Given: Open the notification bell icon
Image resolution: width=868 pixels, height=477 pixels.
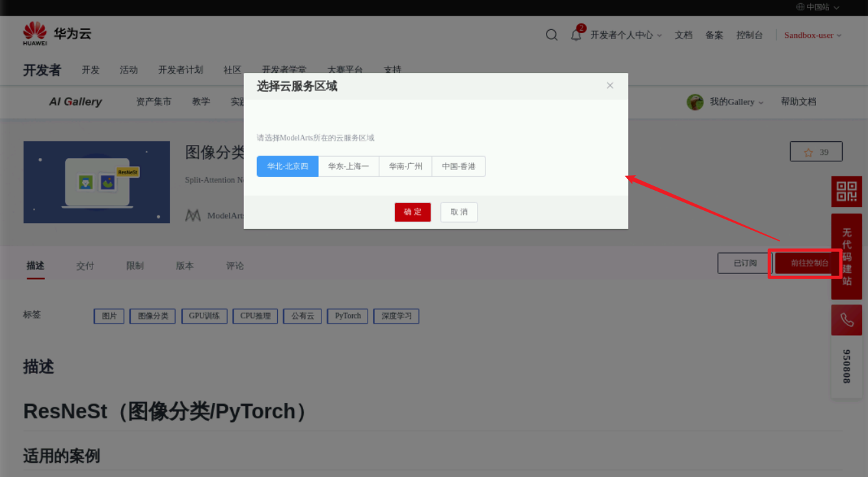Looking at the screenshot, I should (x=576, y=34).
